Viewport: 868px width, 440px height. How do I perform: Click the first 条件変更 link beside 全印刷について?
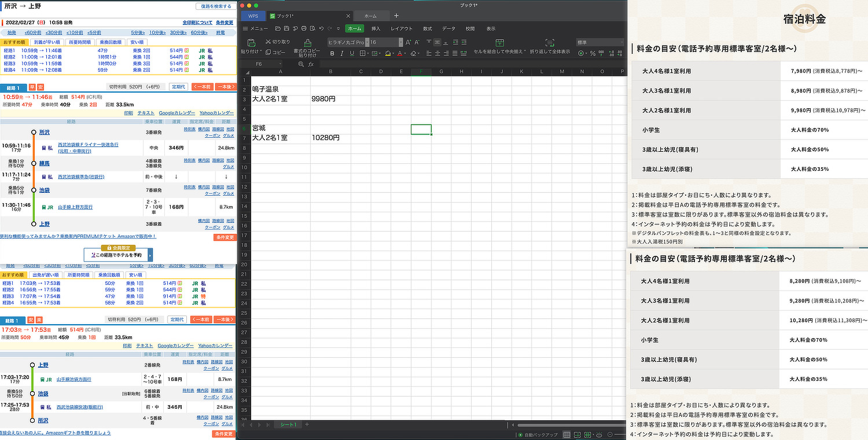(225, 23)
